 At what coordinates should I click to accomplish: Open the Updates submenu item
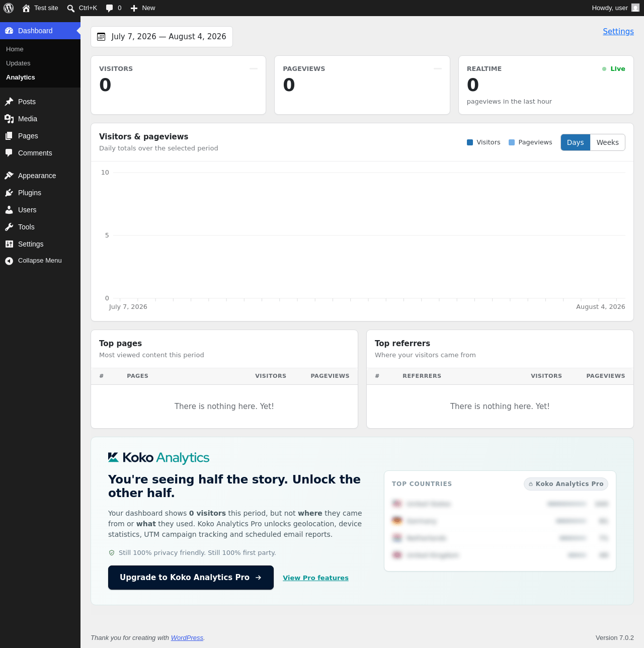pyautogui.click(x=18, y=63)
